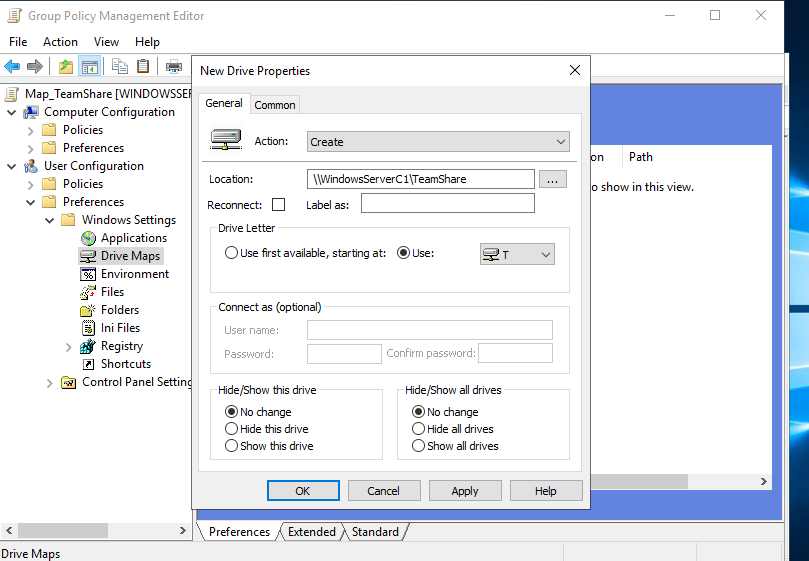This screenshot has height=561, width=809.
Task: Click the Cancel button
Action: tap(383, 491)
